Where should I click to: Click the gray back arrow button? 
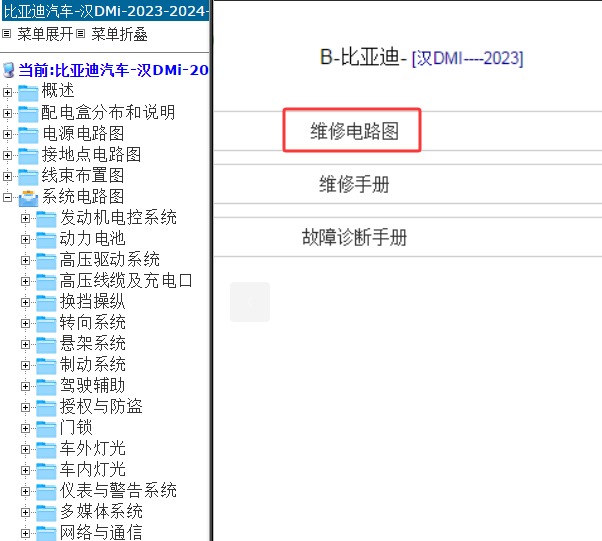pyautogui.click(x=250, y=302)
